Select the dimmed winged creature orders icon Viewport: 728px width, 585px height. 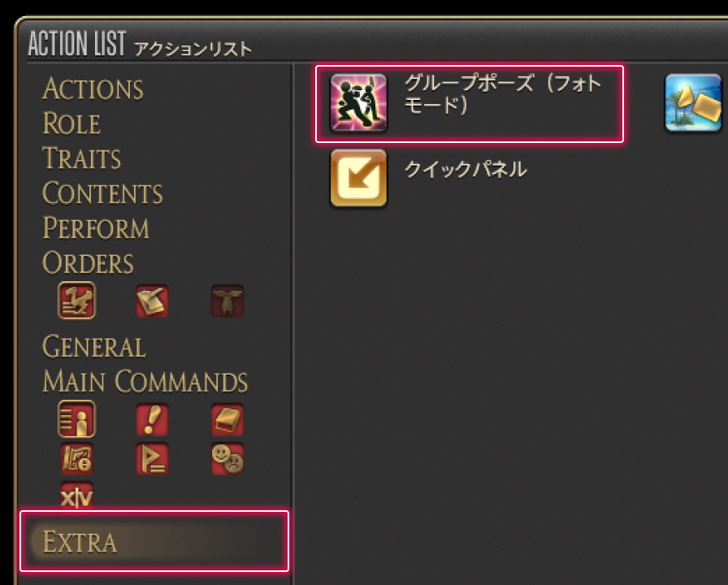tap(227, 301)
